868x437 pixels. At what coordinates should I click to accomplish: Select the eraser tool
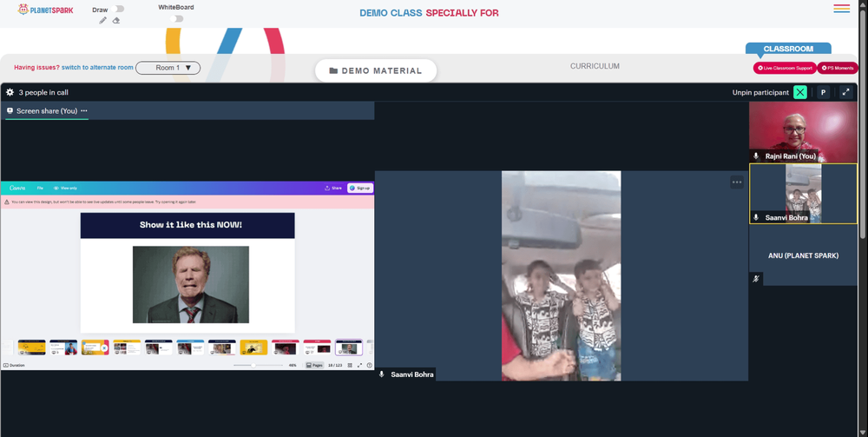pyautogui.click(x=116, y=21)
